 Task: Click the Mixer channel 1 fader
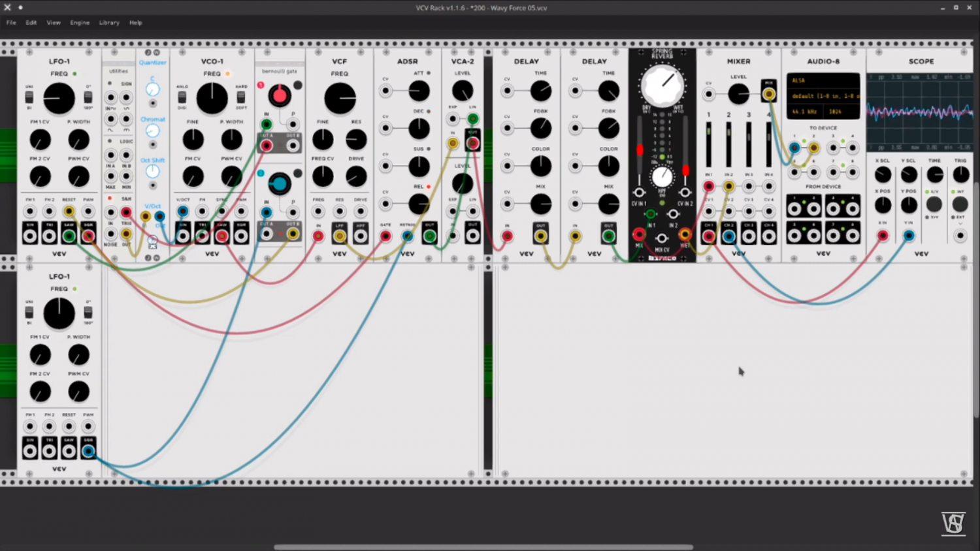coord(709,144)
